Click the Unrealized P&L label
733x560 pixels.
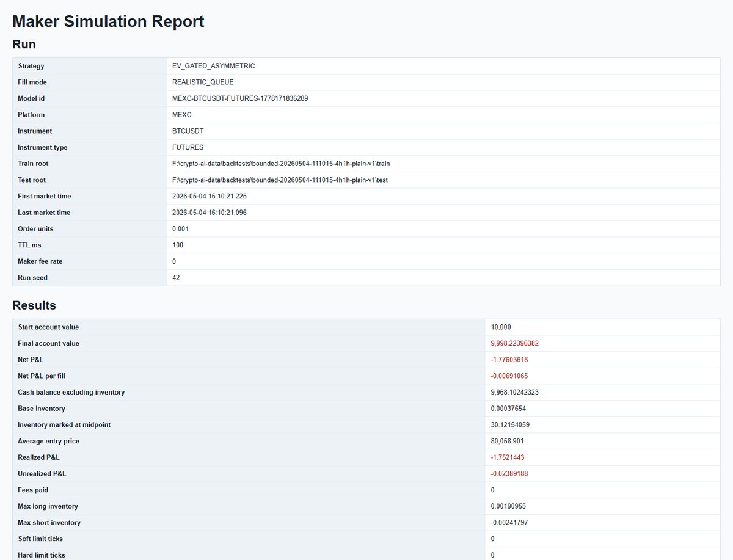[42, 474]
